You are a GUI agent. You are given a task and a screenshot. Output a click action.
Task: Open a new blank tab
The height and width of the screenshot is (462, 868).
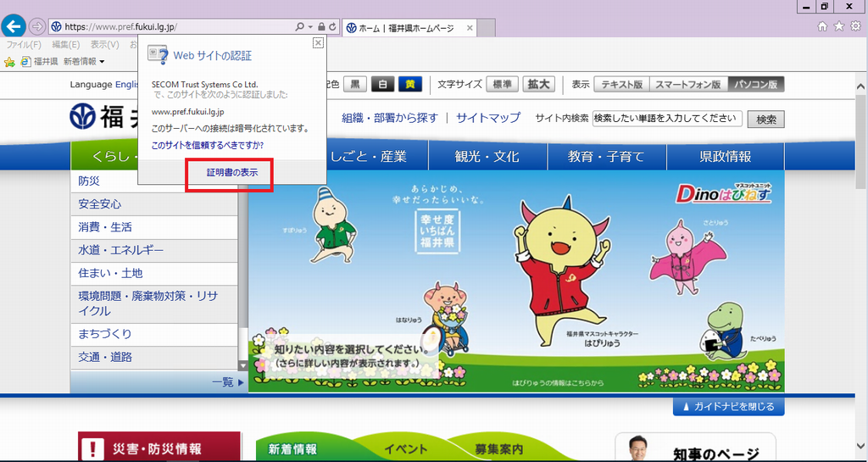[x=486, y=28]
